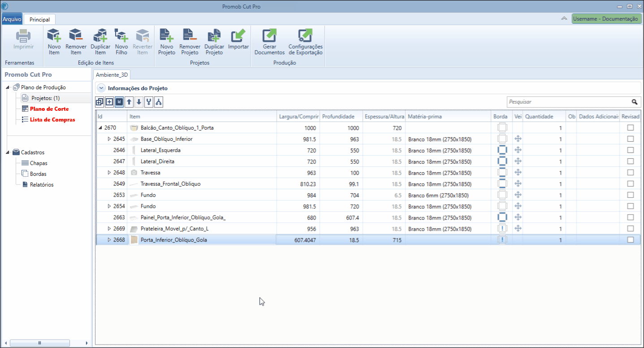Open Lista de Compras
Screen dimensions: 644x348
[x=52, y=120]
